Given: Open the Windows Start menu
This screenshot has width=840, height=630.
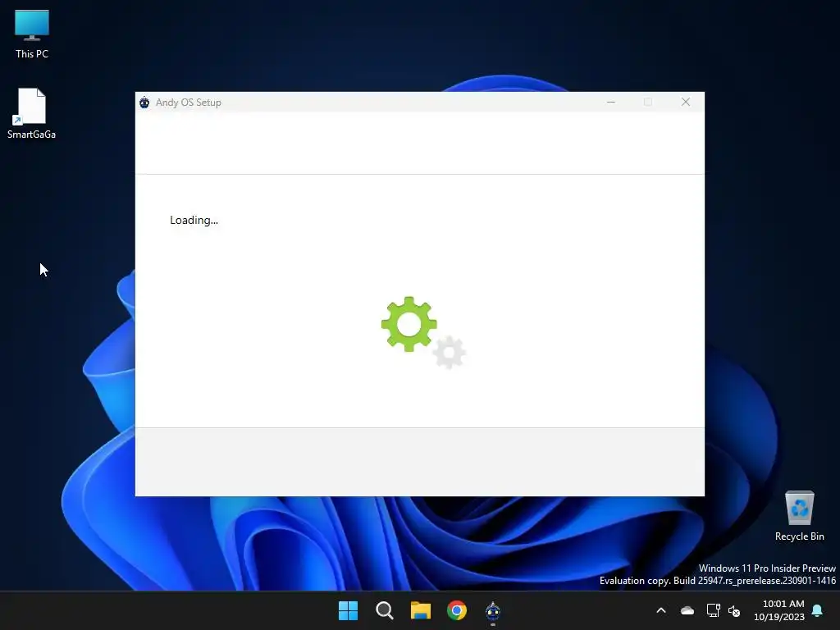Looking at the screenshot, I should click(348, 610).
